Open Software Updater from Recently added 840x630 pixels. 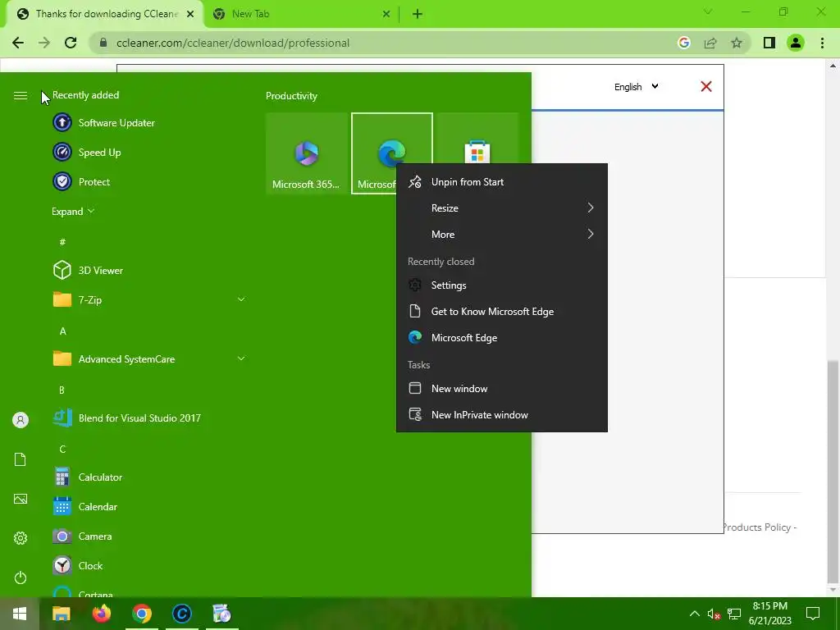pyautogui.click(x=148, y=123)
